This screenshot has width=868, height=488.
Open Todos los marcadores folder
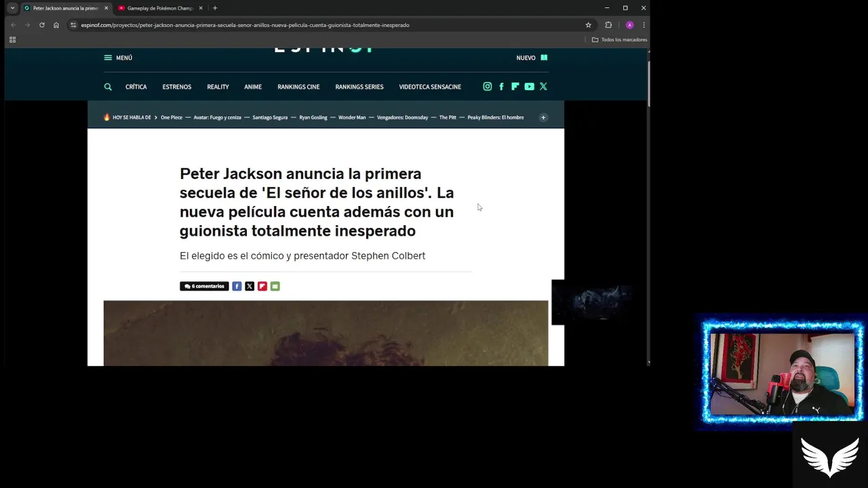point(619,39)
